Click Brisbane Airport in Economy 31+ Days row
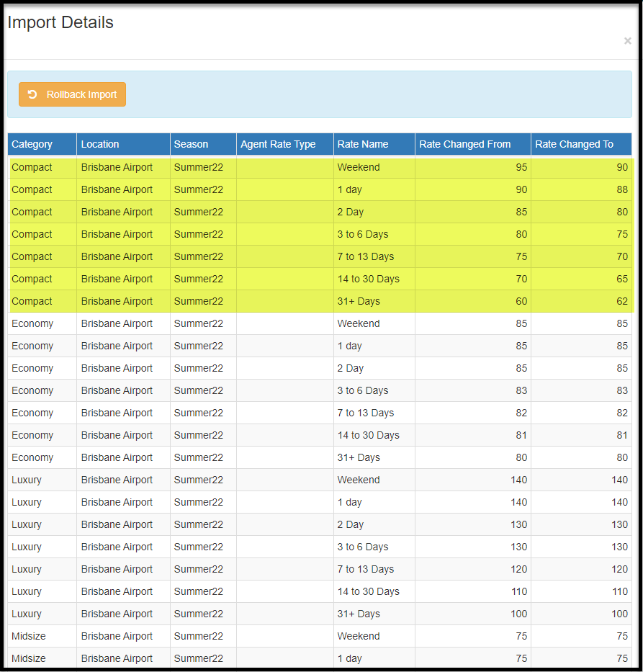The image size is (643, 672). pos(117,457)
